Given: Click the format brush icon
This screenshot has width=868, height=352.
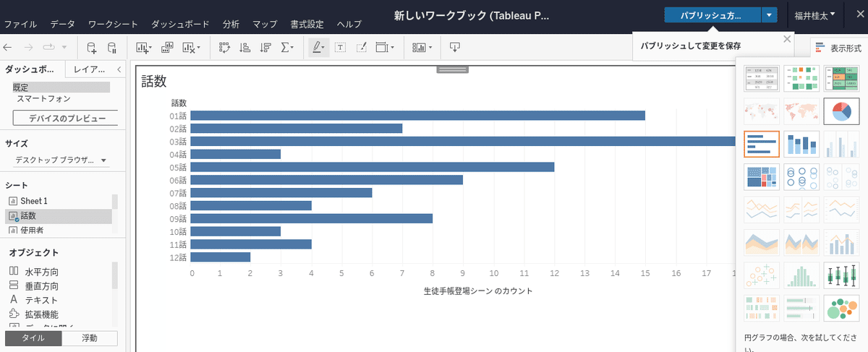Looking at the screenshot, I should (362, 48).
